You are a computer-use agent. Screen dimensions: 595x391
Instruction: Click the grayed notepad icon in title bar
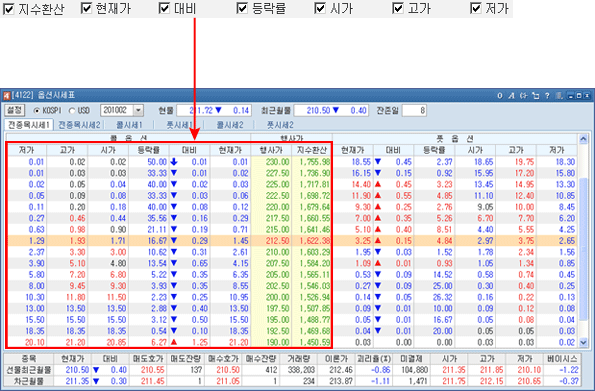tap(559, 96)
